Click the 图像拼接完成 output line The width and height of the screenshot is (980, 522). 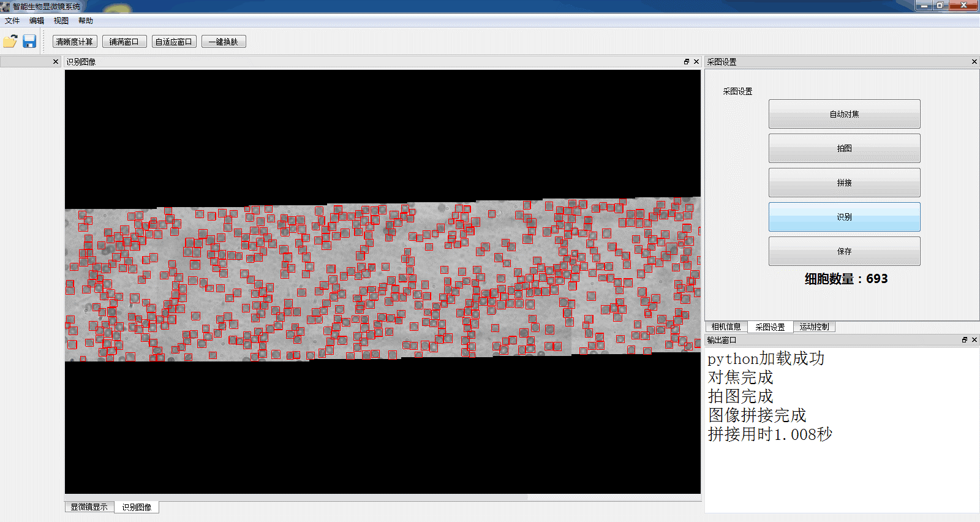coord(757,415)
